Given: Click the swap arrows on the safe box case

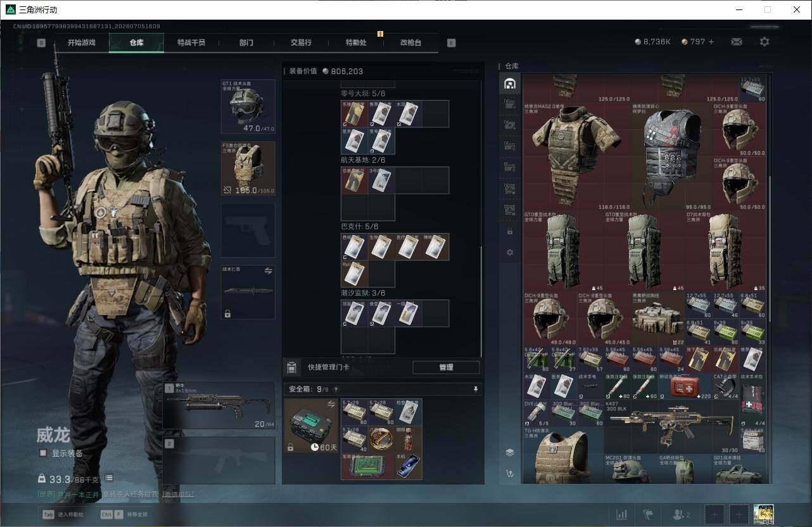Looking at the screenshot, I should [x=331, y=403].
